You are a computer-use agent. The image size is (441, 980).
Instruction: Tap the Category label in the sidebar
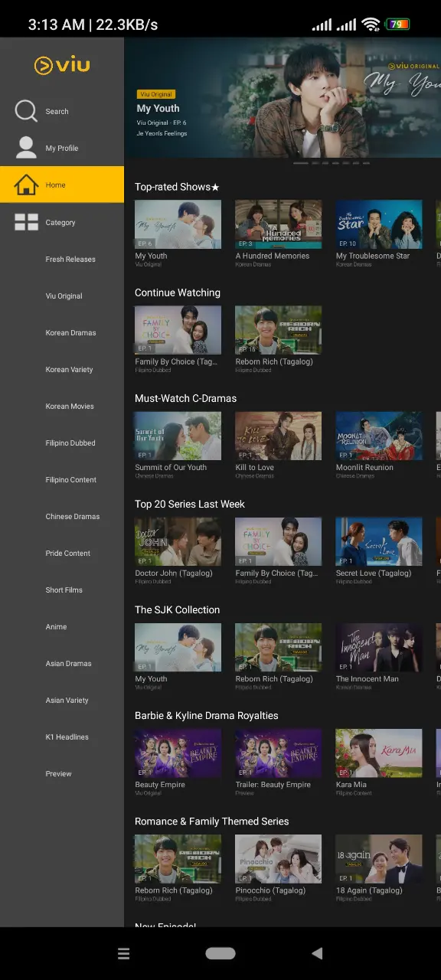60,223
